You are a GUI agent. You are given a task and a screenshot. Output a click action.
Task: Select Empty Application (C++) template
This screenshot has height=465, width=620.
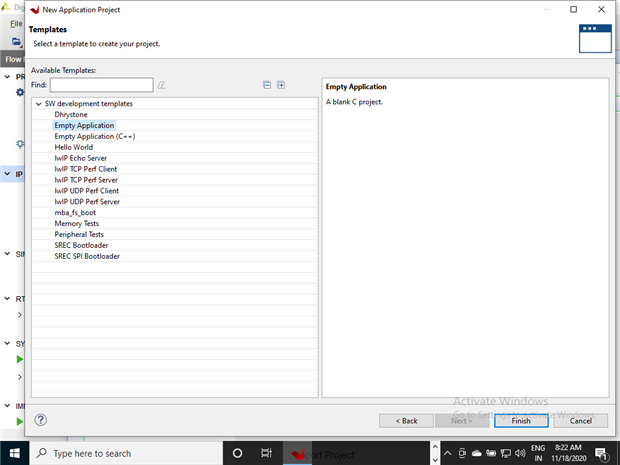point(94,136)
